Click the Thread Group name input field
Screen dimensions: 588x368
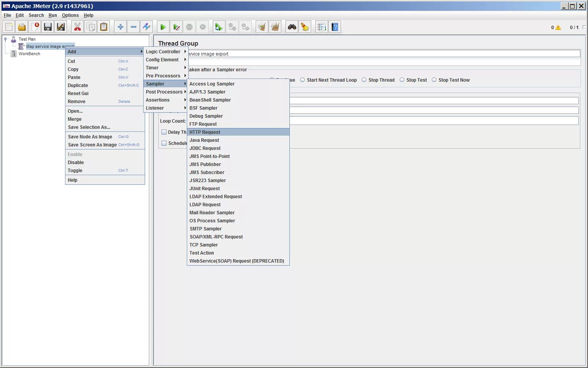pyautogui.click(x=383, y=54)
